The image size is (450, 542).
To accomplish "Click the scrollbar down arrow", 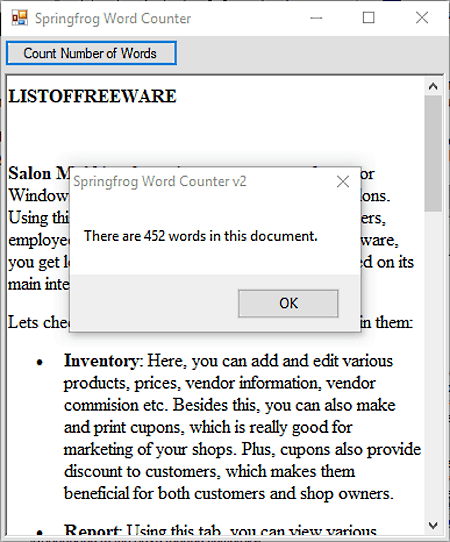I will [433, 526].
